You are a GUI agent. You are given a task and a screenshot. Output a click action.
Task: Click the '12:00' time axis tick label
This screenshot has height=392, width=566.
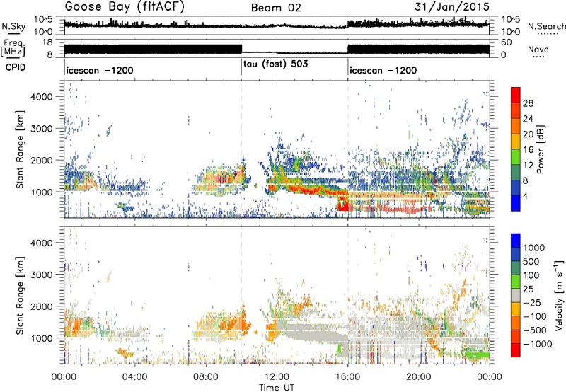point(277,377)
